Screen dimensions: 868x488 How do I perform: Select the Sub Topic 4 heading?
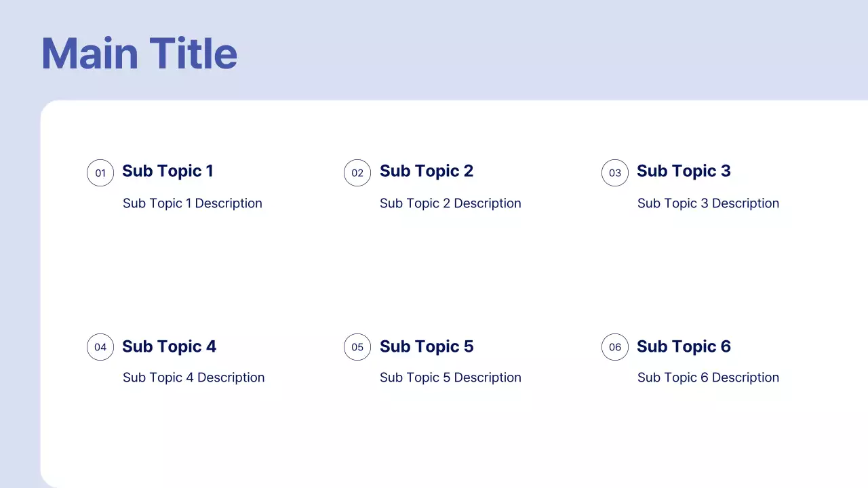tap(169, 346)
